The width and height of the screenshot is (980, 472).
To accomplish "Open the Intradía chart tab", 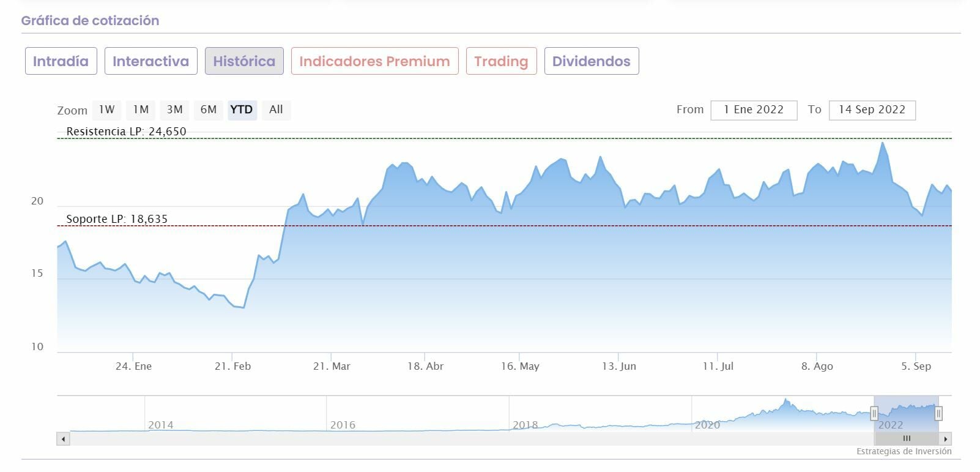I will (61, 61).
